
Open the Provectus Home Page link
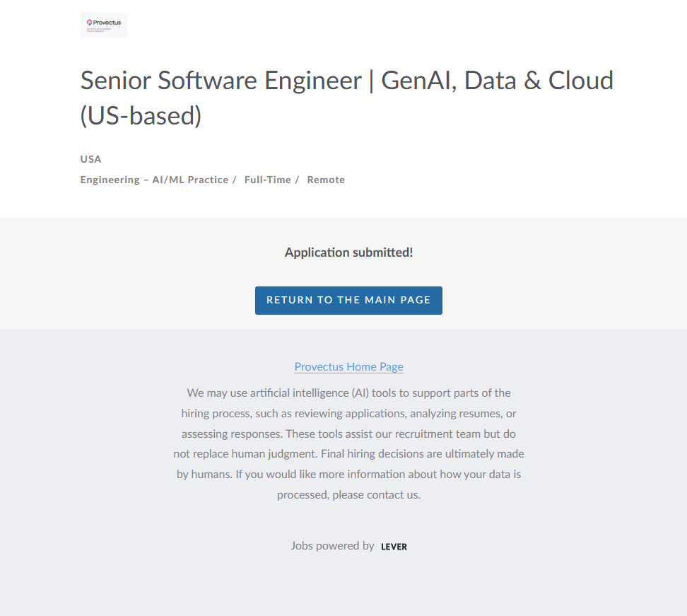348,366
